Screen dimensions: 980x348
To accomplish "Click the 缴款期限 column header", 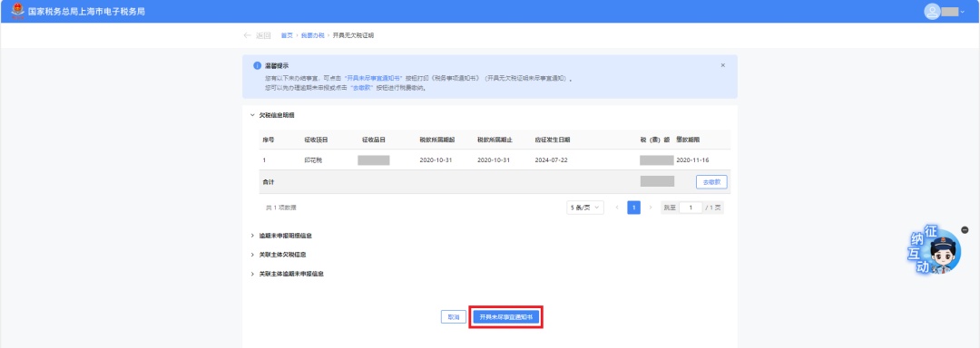I will coord(689,140).
